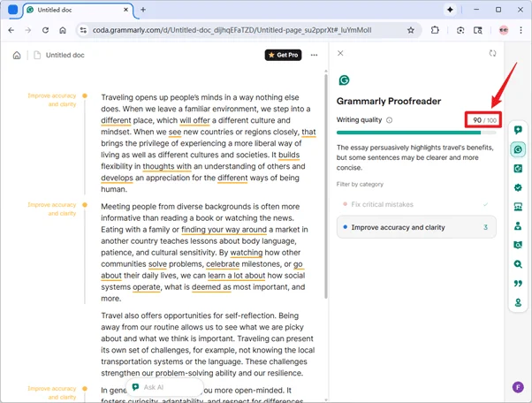Reload the browser page
This screenshot has height=403, width=532.
tap(45, 30)
